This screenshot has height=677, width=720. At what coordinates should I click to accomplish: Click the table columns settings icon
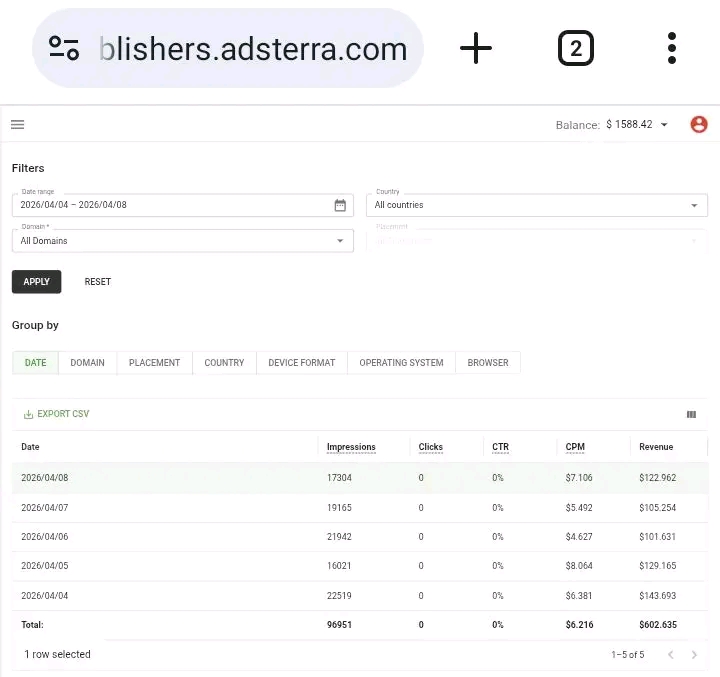coord(691,414)
